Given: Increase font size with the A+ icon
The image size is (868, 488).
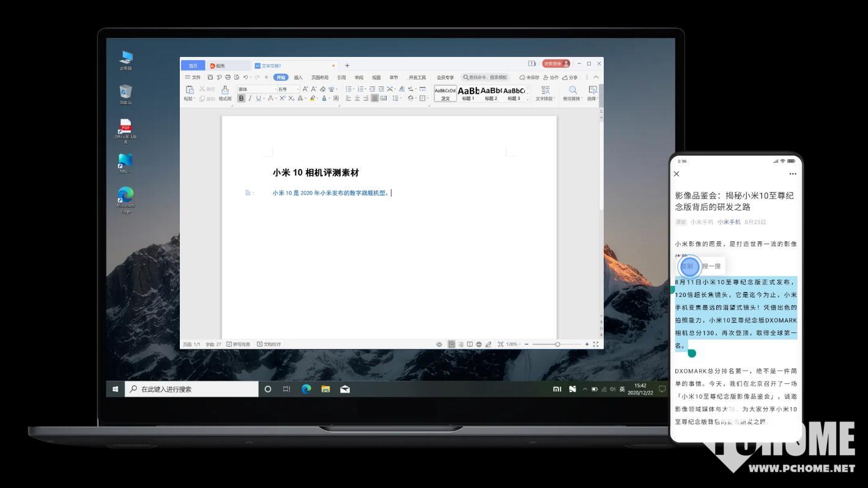Looking at the screenshot, I should [x=305, y=89].
